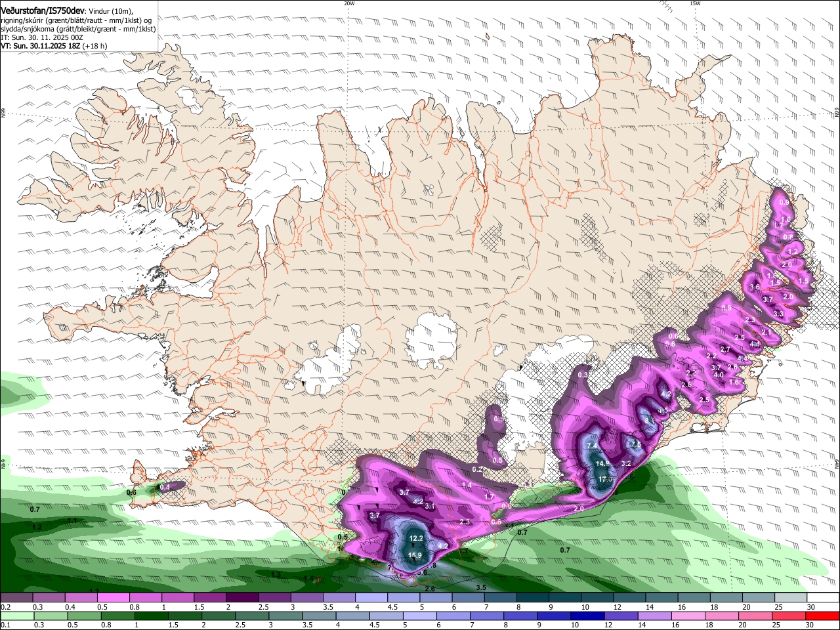Select the light grey 25 upper-scale swatch
Viewport: 840px width, 630px height.
click(791, 597)
